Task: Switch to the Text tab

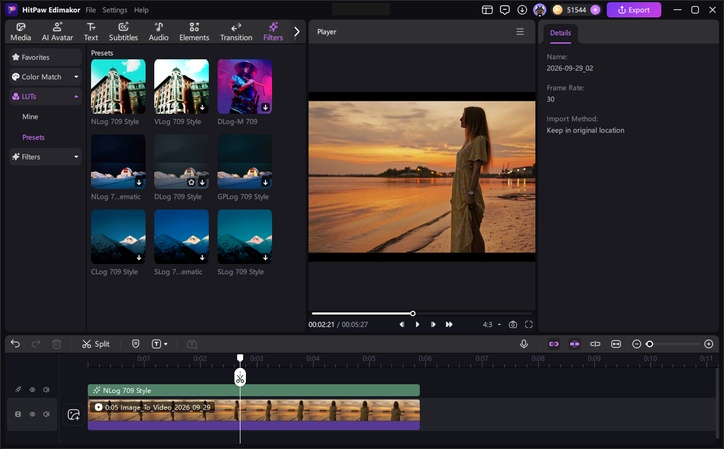Action: click(x=91, y=32)
